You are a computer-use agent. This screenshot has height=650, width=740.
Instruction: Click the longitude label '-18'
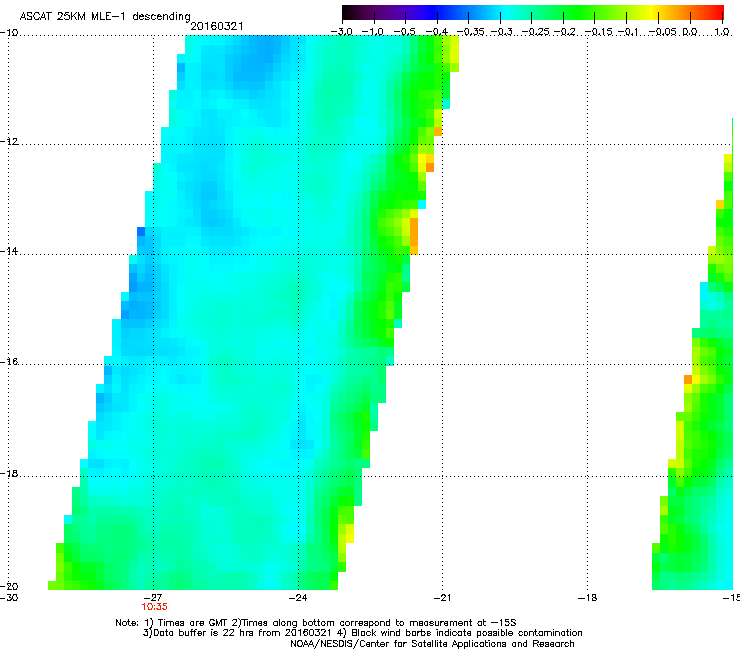point(587,597)
